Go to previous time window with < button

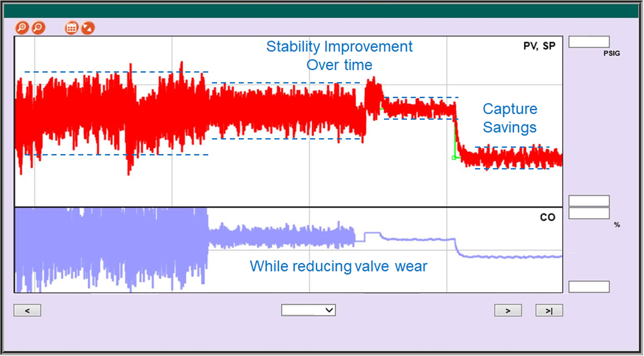click(x=27, y=311)
